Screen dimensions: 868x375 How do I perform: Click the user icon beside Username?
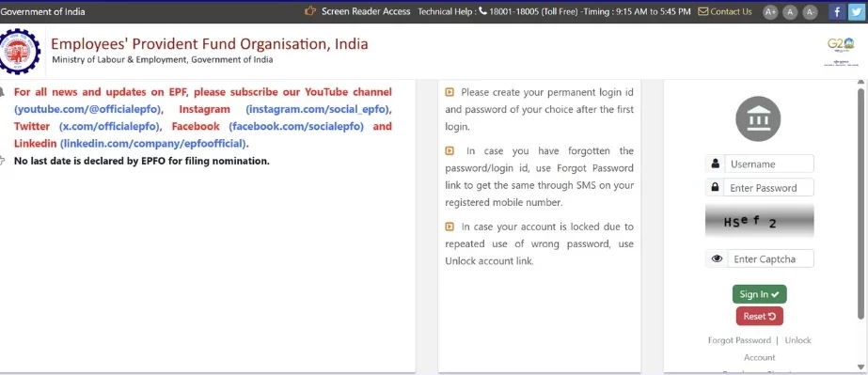(x=716, y=164)
